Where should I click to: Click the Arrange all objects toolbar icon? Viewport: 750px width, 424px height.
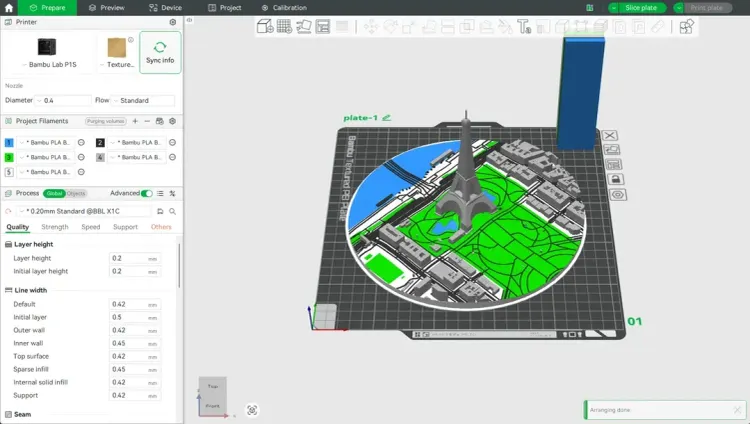(323, 26)
